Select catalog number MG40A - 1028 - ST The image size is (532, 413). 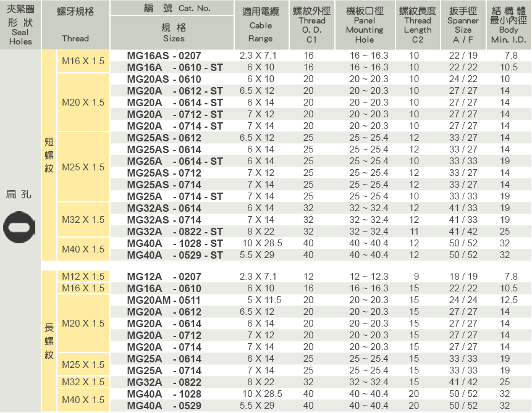pyautogui.click(x=175, y=243)
